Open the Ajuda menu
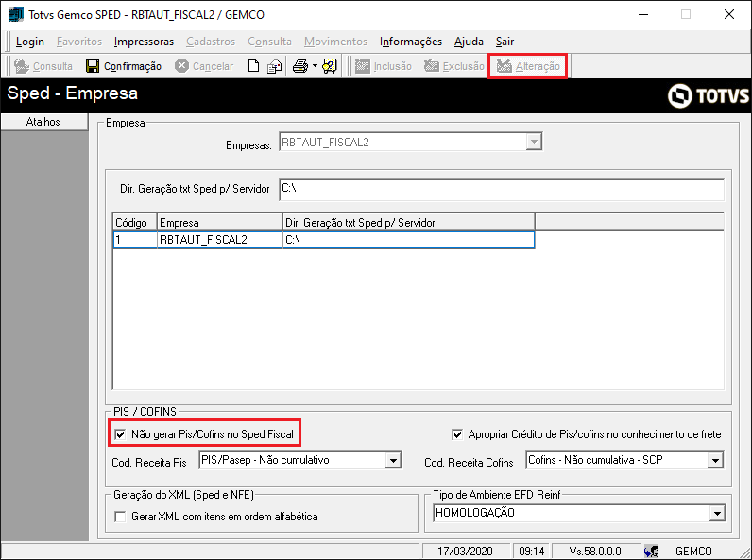Image resolution: width=752 pixels, height=560 pixels. 469,42
